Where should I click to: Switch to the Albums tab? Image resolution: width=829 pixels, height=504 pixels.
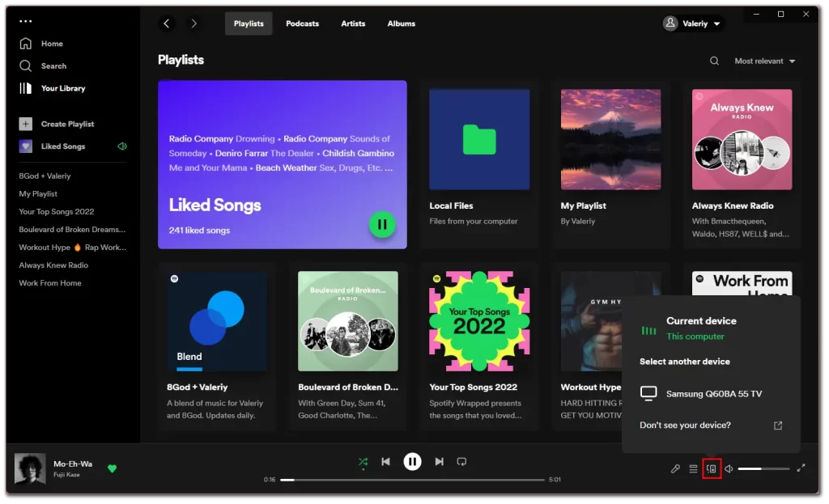402,23
